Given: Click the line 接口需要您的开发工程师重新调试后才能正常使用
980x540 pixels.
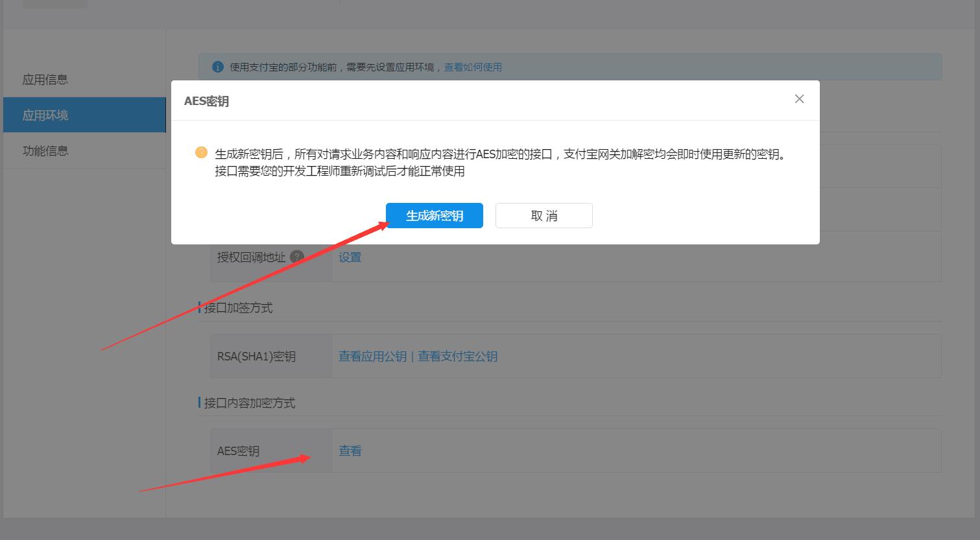Looking at the screenshot, I should click(340, 171).
